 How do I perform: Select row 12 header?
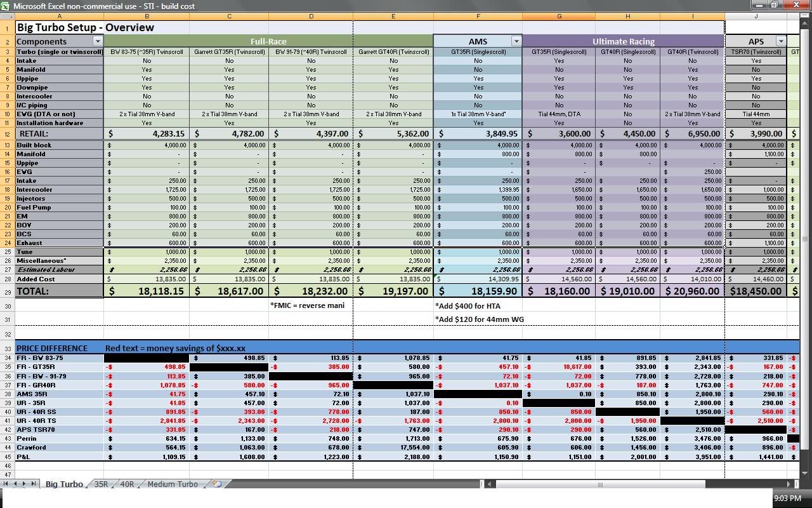coord(8,134)
